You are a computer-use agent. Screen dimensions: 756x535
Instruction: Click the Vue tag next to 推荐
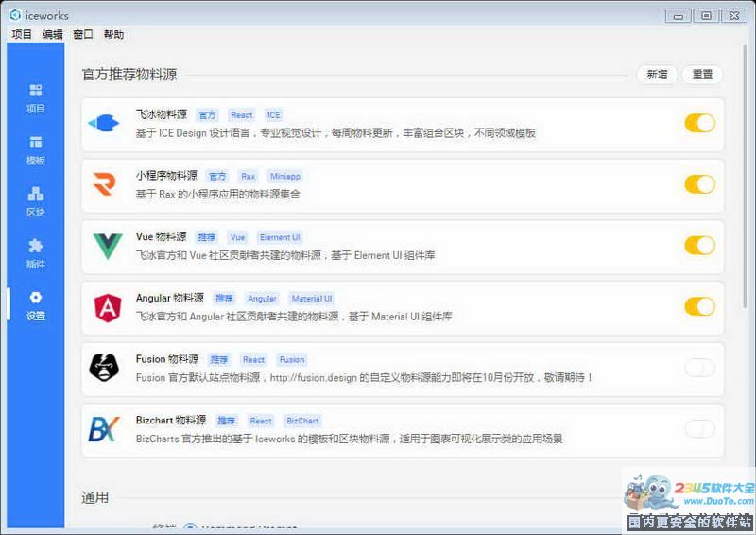238,237
